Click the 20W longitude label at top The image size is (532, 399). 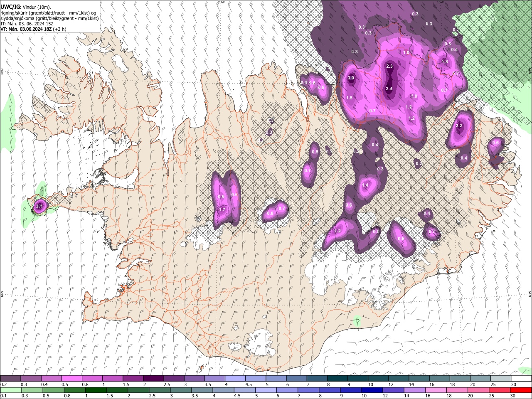(x=221, y=2)
